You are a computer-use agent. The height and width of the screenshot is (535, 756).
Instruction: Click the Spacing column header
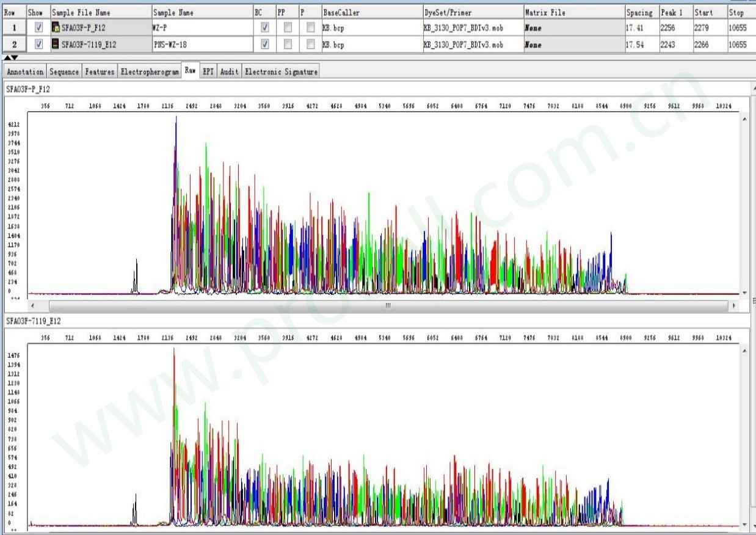pyautogui.click(x=641, y=12)
